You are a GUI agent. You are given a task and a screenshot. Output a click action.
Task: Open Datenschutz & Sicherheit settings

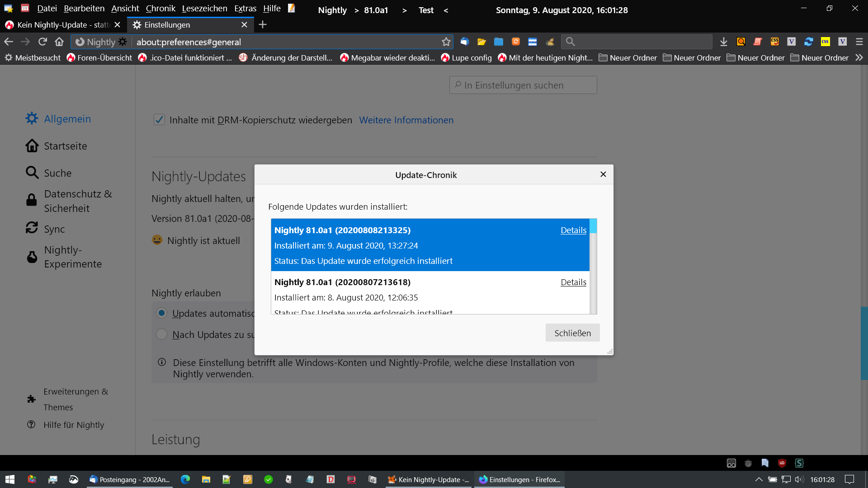pyautogui.click(x=78, y=201)
